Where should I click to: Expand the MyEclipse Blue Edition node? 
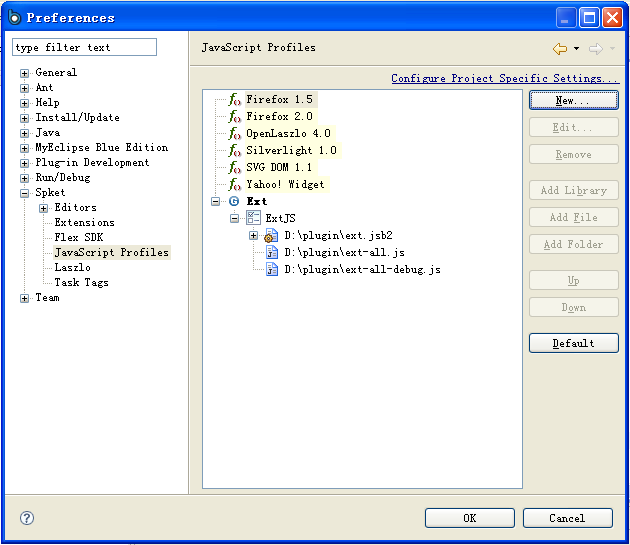(25, 148)
